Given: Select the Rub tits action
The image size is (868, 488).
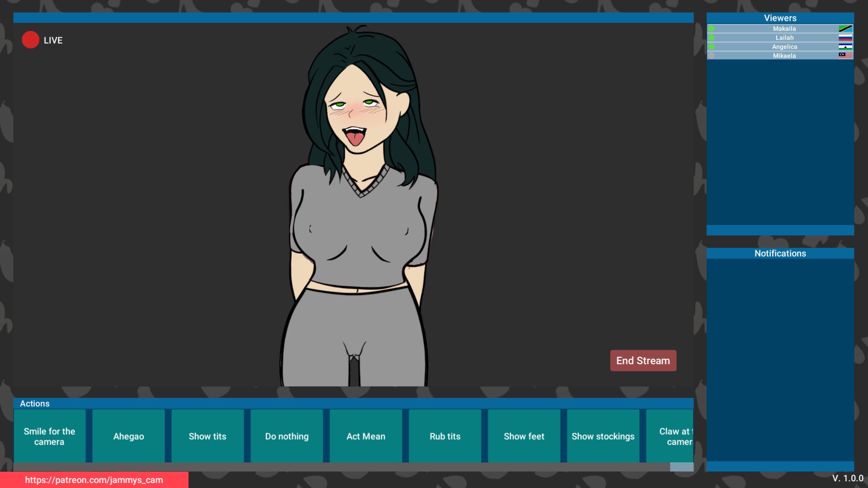Looking at the screenshot, I should [x=445, y=436].
